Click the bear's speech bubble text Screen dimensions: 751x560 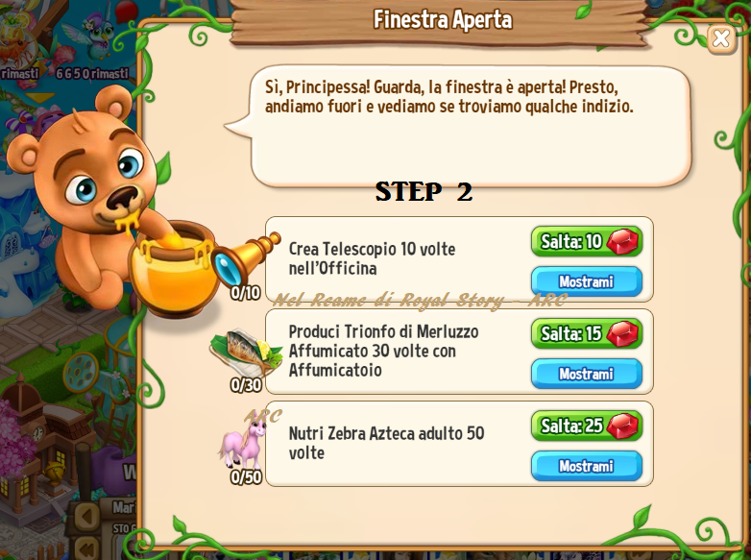tap(448, 97)
